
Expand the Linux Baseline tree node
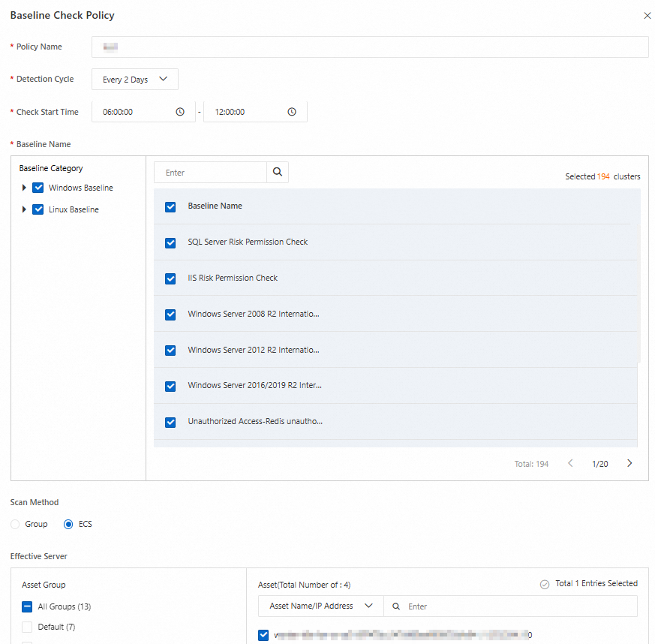pyautogui.click(x=24, y=209)
